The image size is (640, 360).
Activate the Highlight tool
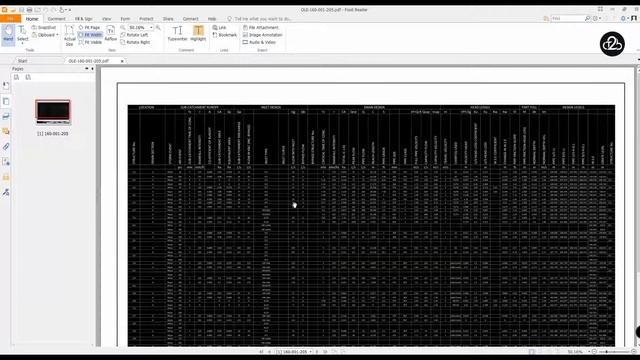pos(198,33)
